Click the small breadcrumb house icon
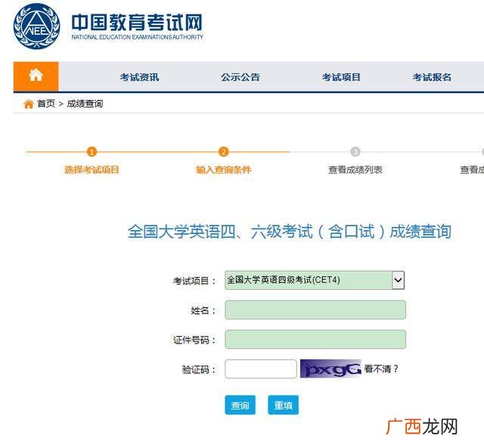The image size is (484, 448). [x=29, y=104]
